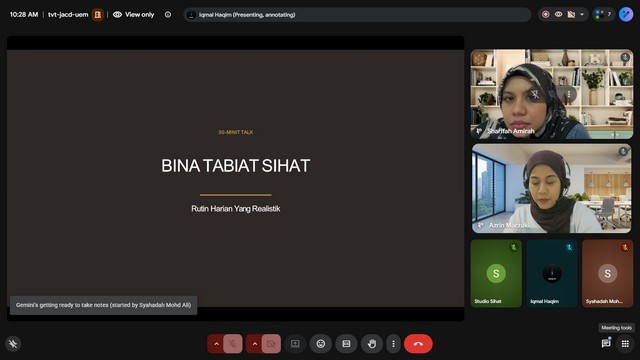Image resolution: width=640 pixels, height=360 pixels.
Task: Expand camera video settings chevron
Action: (255, 344)
